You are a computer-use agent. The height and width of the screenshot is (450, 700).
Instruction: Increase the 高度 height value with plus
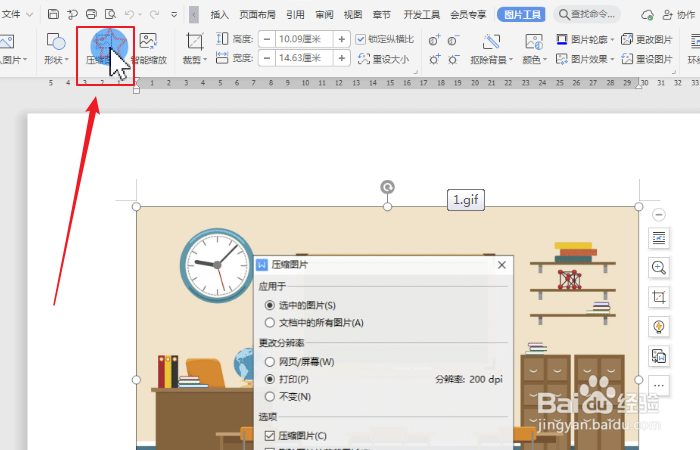[342, 39]
